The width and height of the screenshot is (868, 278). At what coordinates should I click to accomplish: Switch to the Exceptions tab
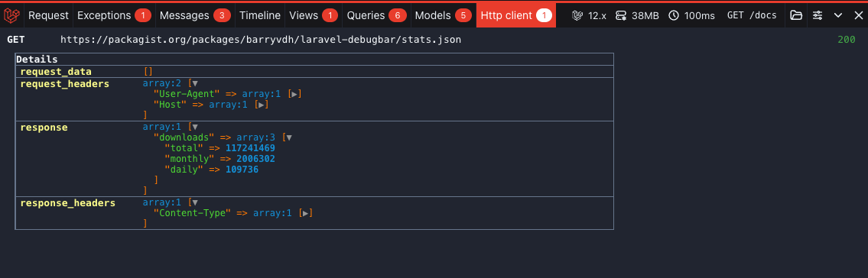tap(114, 15)
